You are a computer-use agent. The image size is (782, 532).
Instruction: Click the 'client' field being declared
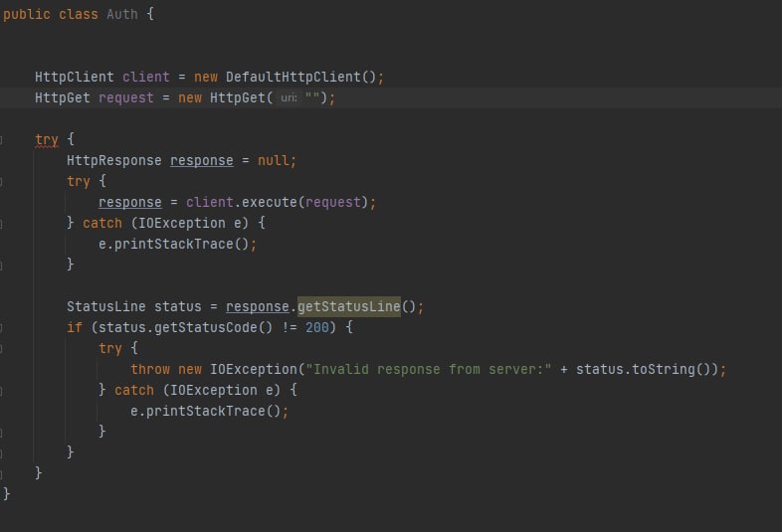tap(146, 77)
